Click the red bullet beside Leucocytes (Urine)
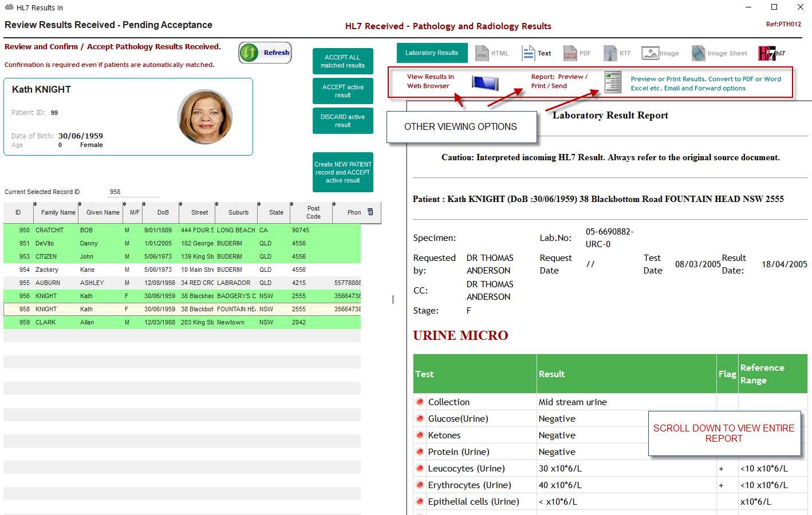This screenshot has height=515, width=812. tap(420, 468)
